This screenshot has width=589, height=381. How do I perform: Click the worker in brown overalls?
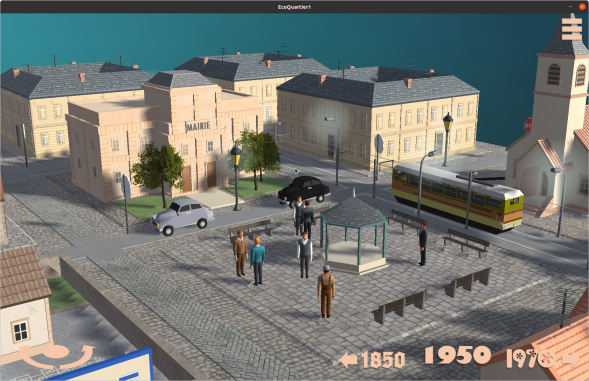(326, 291)
